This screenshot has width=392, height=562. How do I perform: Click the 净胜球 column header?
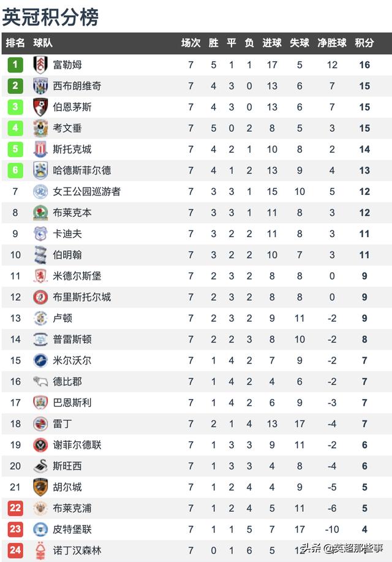tap(332, 43)
